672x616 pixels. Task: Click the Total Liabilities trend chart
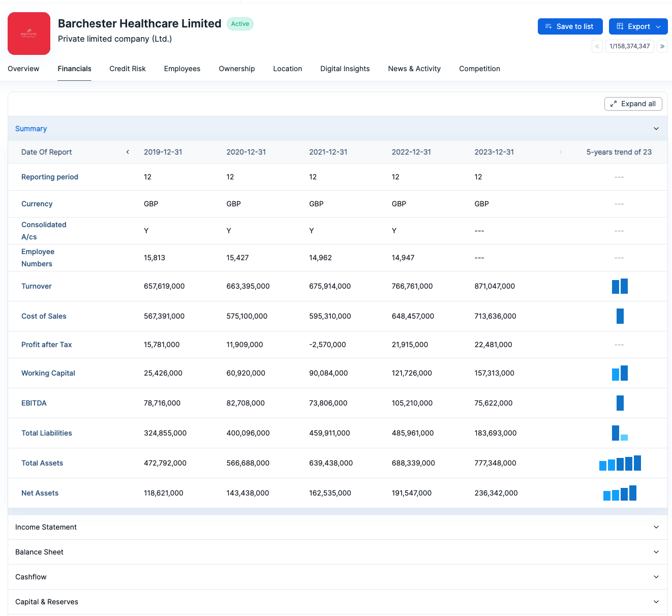620,433
